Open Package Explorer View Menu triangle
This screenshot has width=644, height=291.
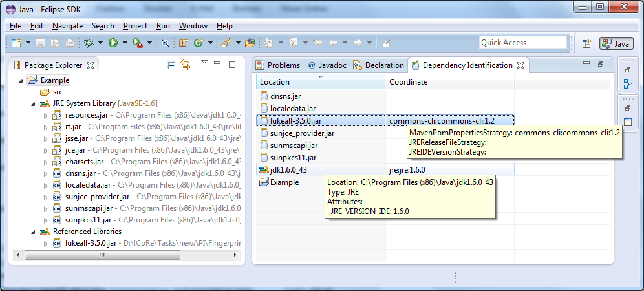tap(204, 63)
